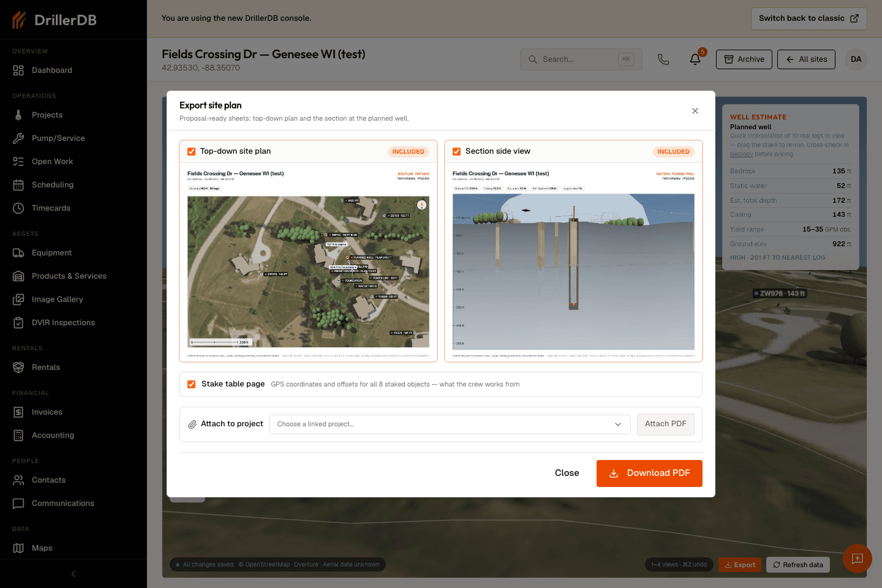The height and width of the screenshot is (588, 882).
Task: Click the Maps icon in sidebar
Action: [x=18, y=548]
